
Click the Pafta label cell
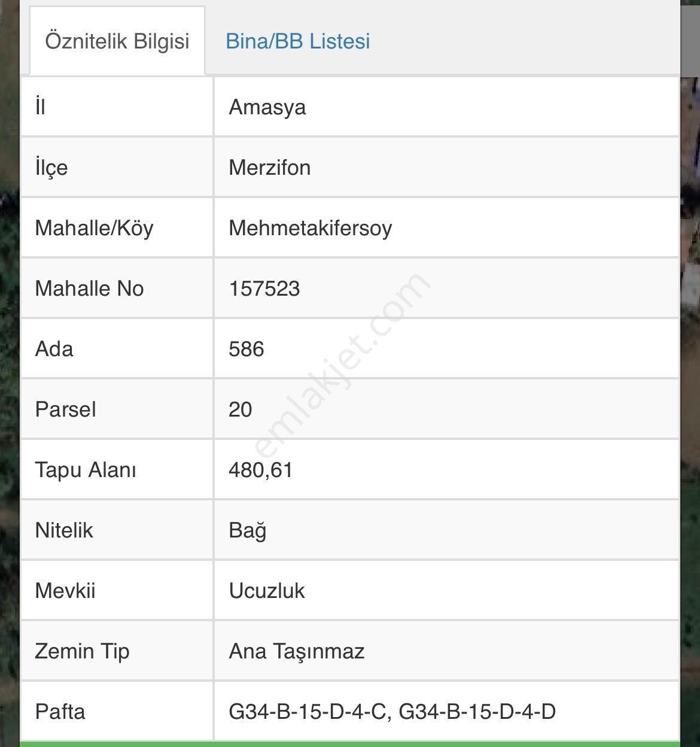117,712
